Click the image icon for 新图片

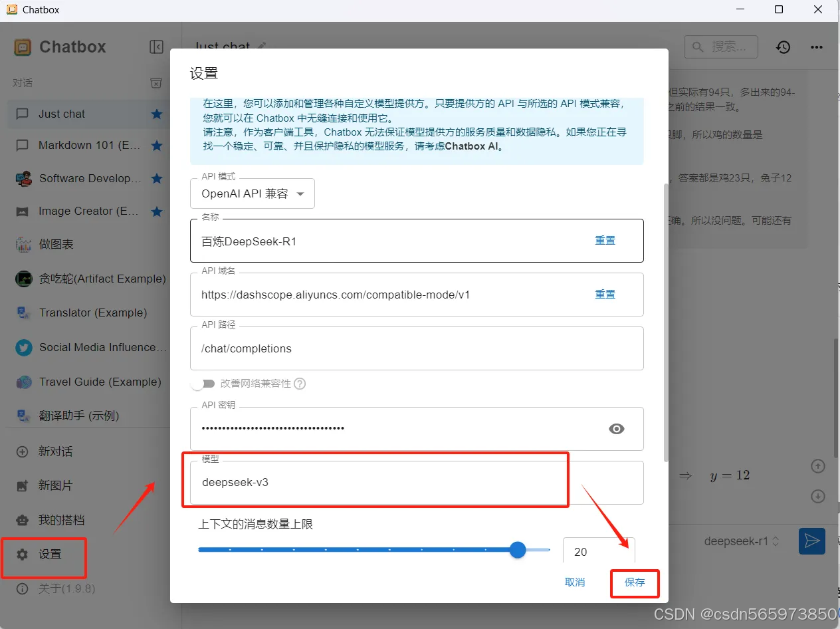pos(23,485)
